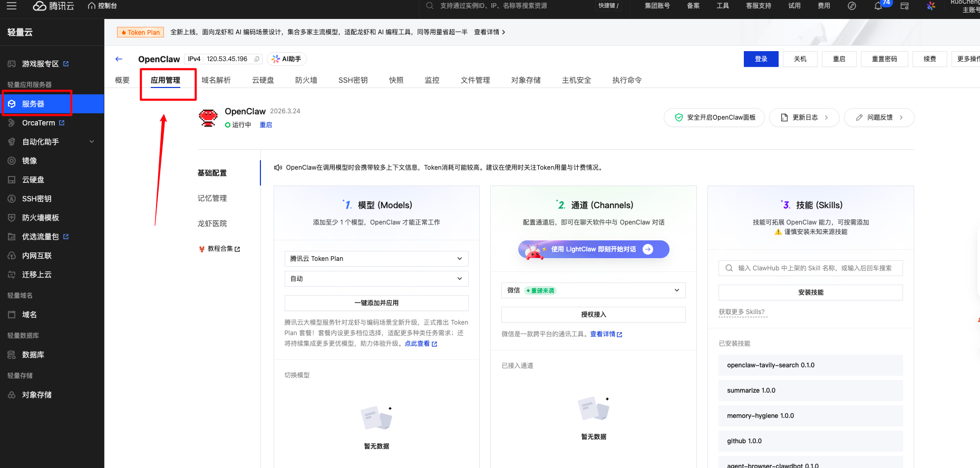The width and height of the screenshot is (980, 468).
Task: Click the 防火墙模板 sidebar icon
Action: tap(12, 218)
